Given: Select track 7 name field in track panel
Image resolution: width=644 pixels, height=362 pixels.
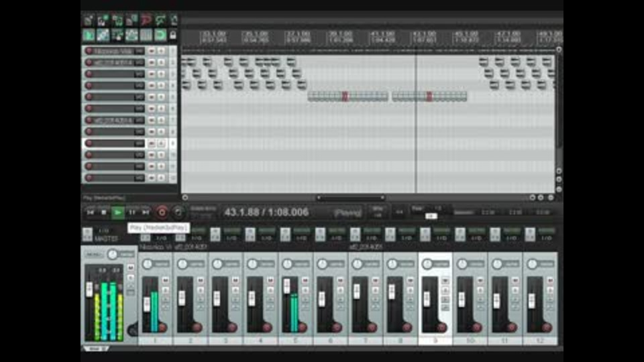Looking at the screenshot, I should [x=114, y=120].
